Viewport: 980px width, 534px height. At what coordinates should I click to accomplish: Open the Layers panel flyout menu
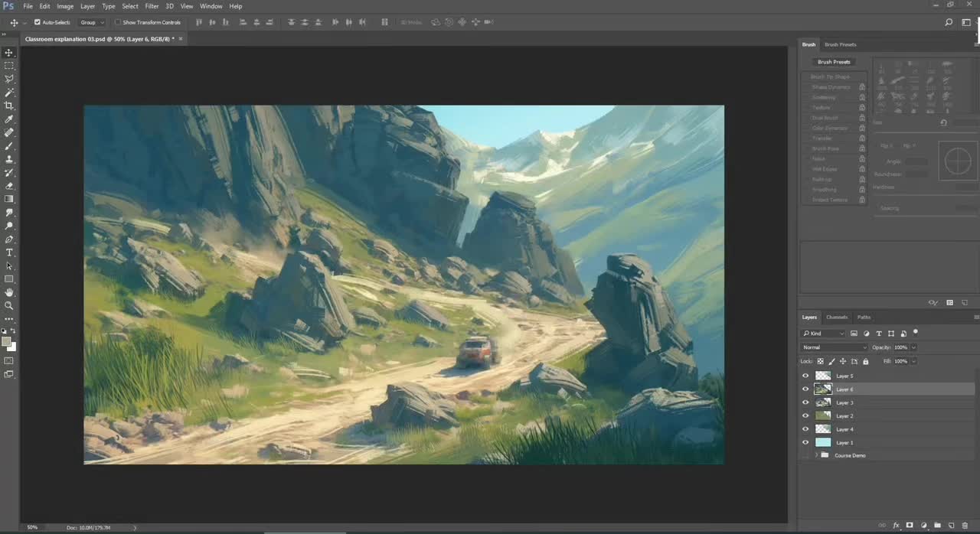pos(976,317)
